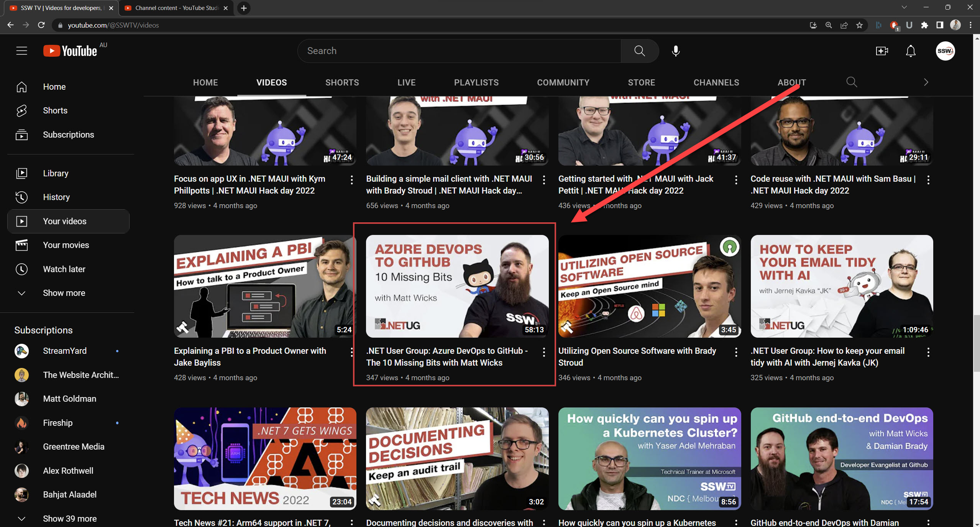Open Utilizing Open Source Software video title
Screen dimensions: 980x527
click(x=637, y=356)
